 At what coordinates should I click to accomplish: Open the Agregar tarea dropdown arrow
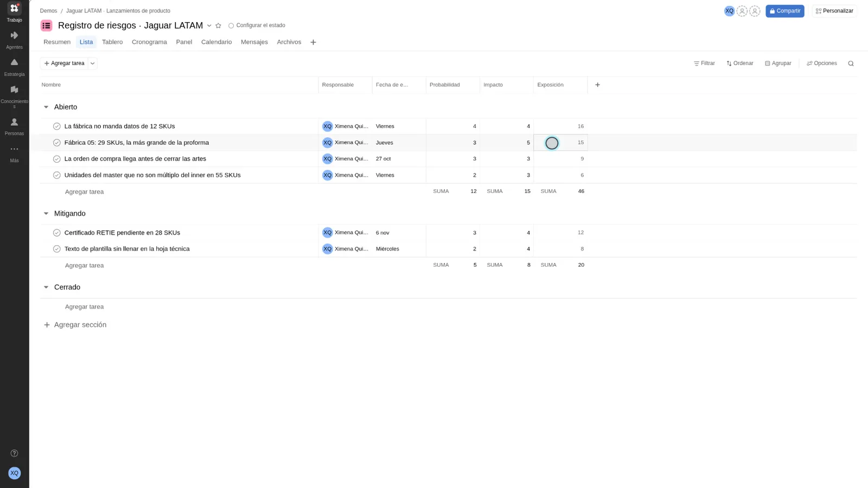93,63
